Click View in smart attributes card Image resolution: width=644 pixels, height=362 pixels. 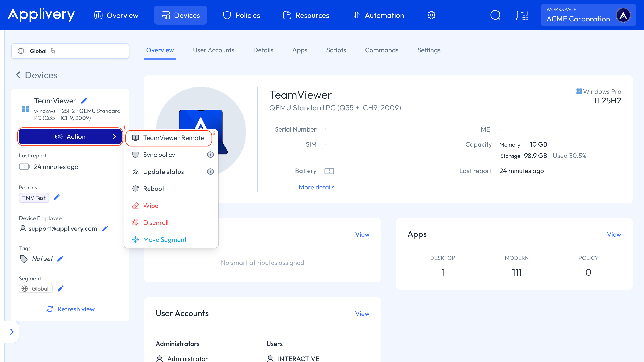(x=362, y=234)
